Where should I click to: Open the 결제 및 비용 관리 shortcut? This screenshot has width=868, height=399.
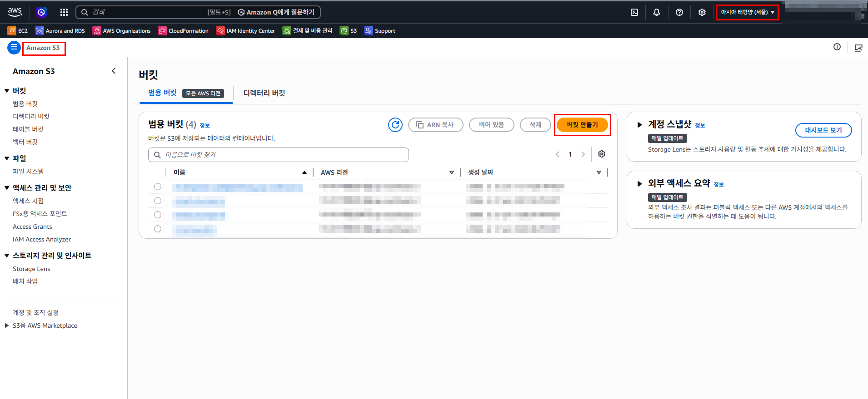(307, 31)
